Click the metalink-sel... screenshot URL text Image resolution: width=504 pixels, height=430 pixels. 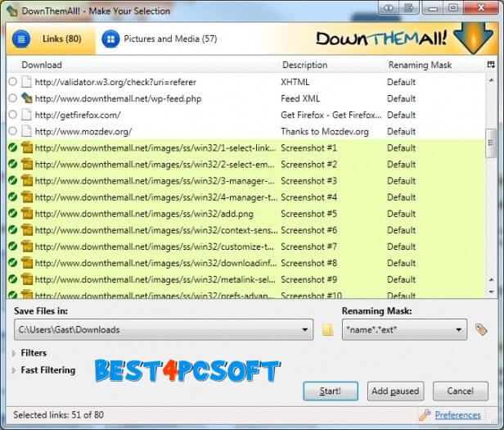coord(155,279)
